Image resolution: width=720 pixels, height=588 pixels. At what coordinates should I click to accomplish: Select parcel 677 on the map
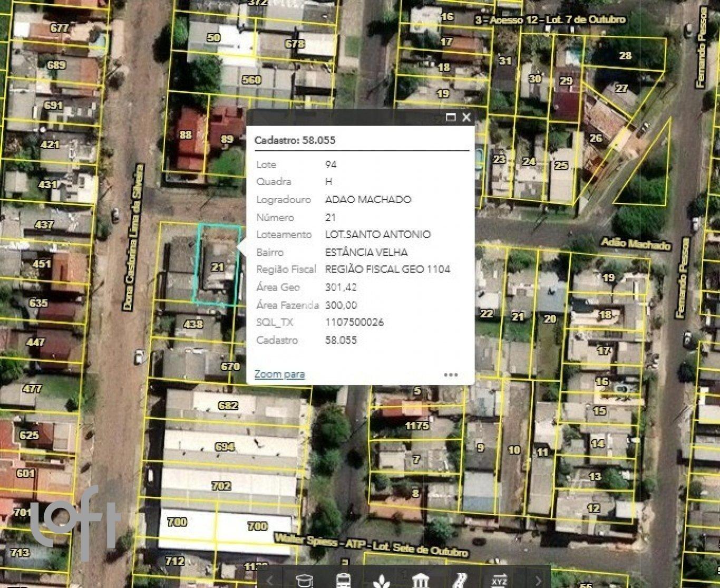tap(59, 28)
